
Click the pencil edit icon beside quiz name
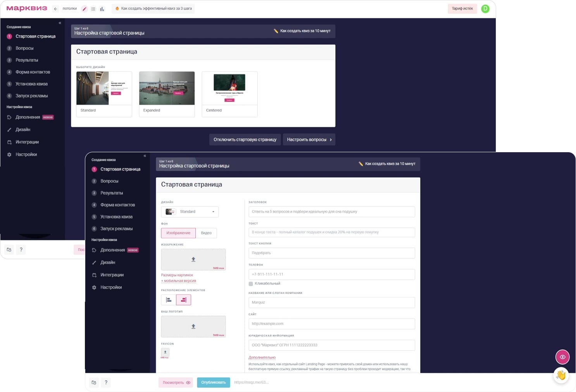pos(85,9)
